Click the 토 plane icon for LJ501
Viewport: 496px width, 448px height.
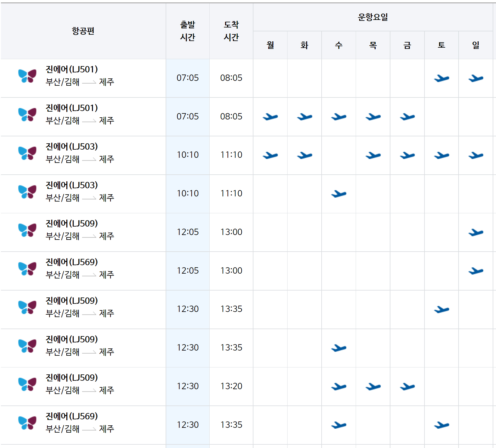click(x=441, y=78)
